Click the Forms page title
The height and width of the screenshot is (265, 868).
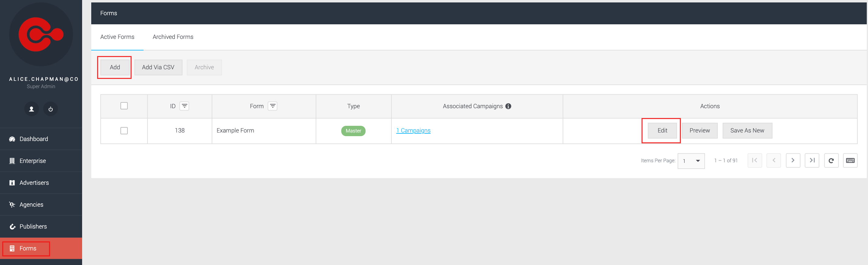click(109, 13)
